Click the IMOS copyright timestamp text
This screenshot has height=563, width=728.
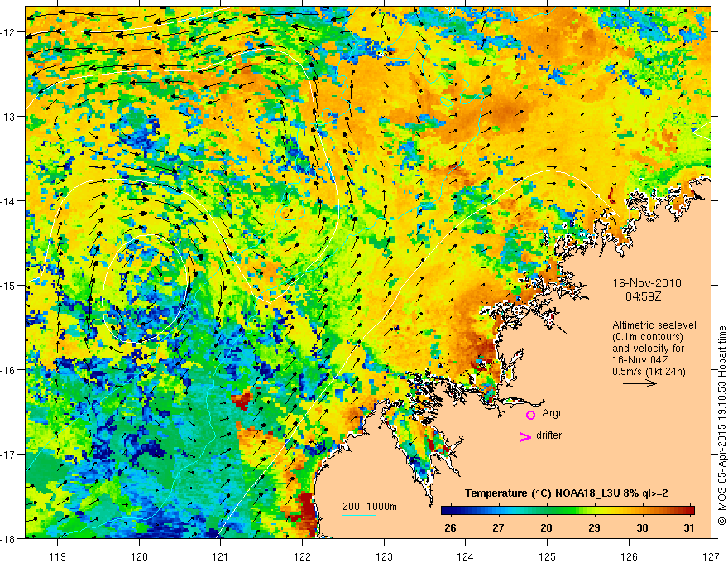tap(721, 425)
